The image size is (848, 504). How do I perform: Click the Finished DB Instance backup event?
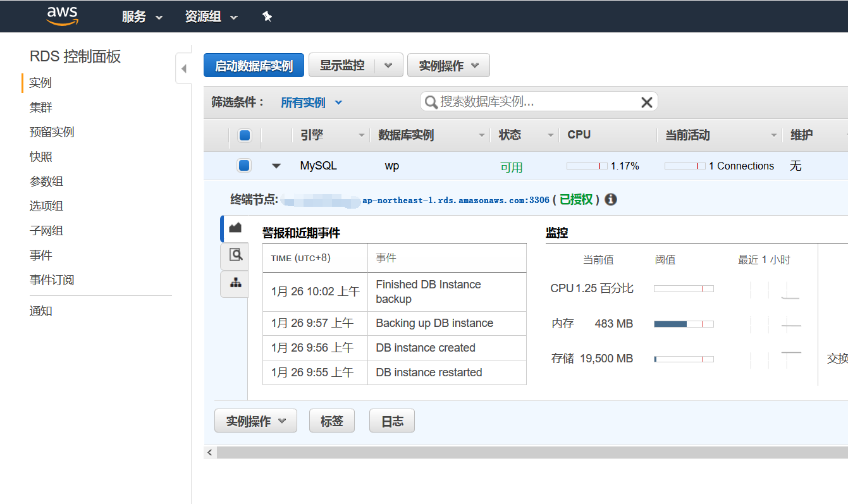click(428, 292)
